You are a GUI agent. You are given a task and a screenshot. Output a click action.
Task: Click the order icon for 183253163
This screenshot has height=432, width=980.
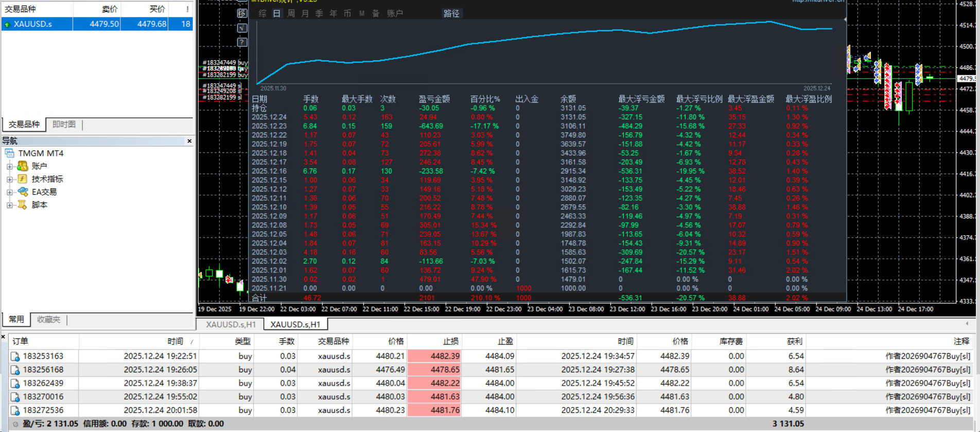point(15,356)
